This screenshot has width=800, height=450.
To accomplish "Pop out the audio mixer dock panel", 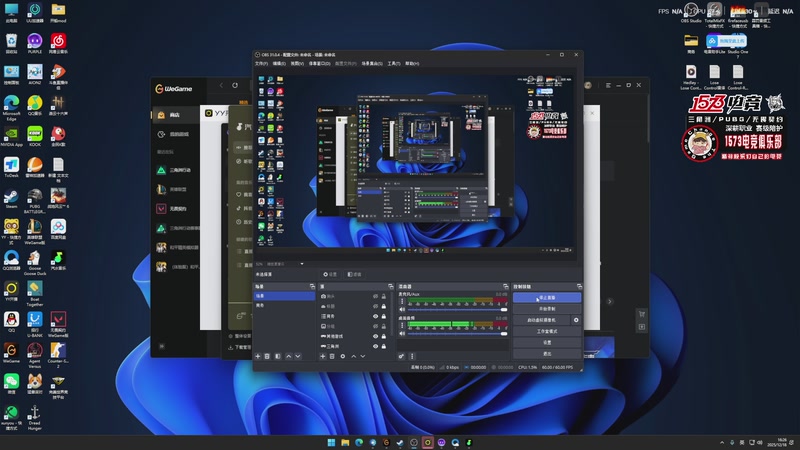I will [x=506, y=286].
